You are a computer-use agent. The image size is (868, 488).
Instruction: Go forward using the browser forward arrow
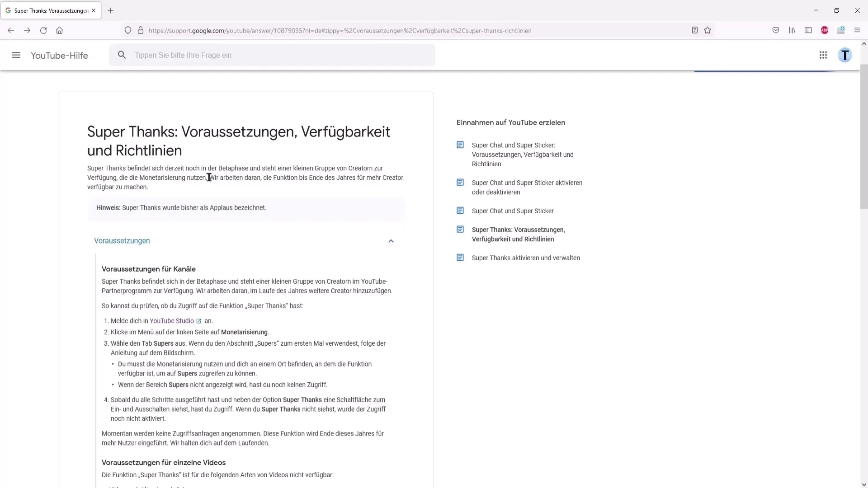tap(27, 30)
